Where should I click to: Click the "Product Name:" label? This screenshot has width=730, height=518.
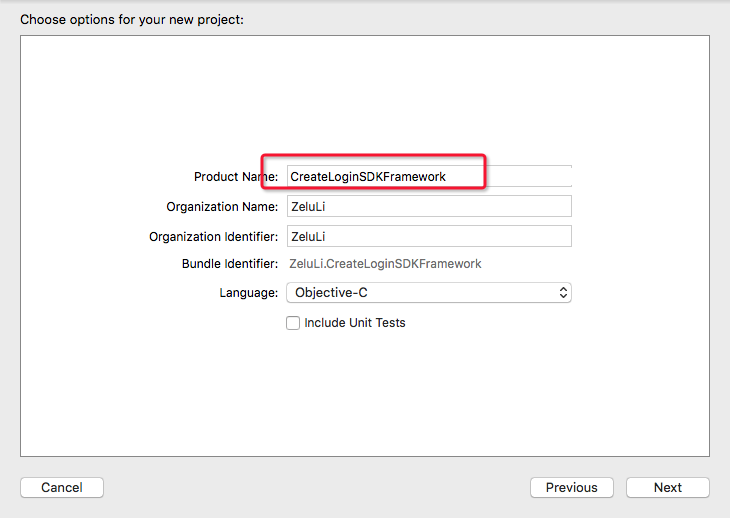[236, 177]
